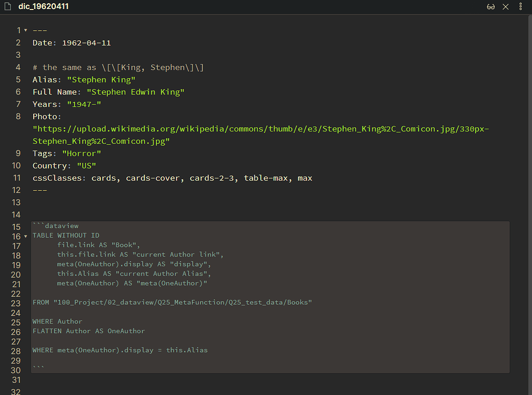Select the Alias value "Stephen King"
This screenshot has height=395, width=532.
pos(101,79)
